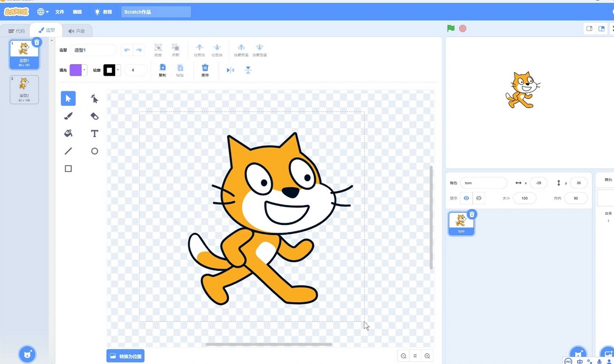The width and height of the screenshot is (614, 364).
Task: Select the Rectangle tool
Action: click(68, 169)
